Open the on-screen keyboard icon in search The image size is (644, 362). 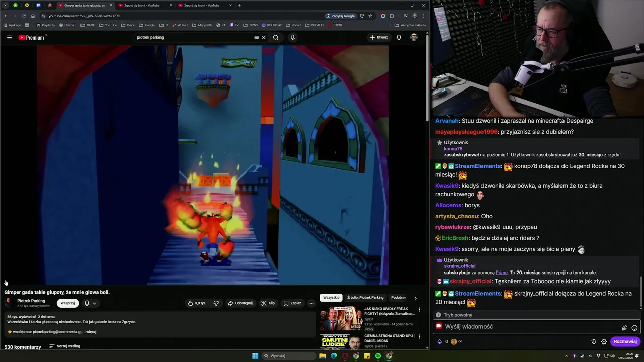[257, 37]
